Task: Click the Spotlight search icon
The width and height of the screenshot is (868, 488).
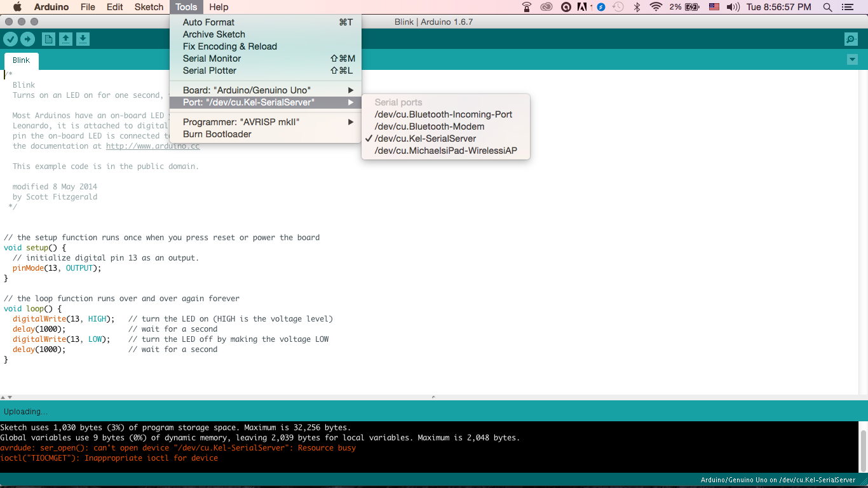Action: point(827,7)
